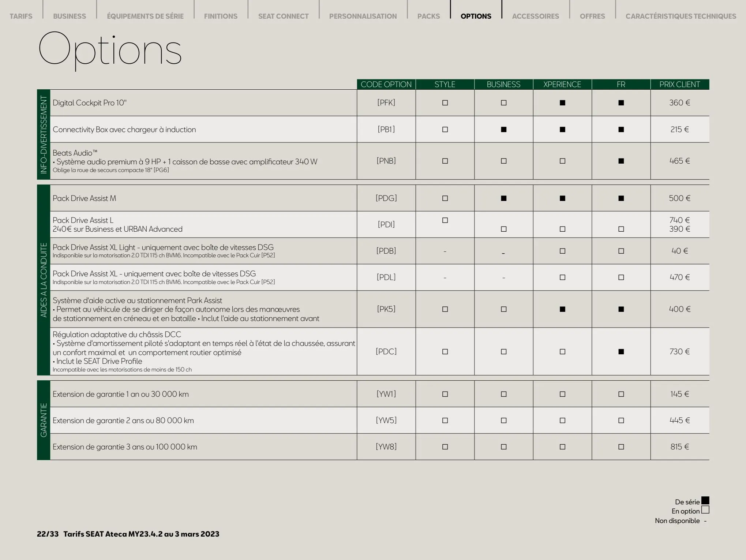
Task: Click the Business option box for Park Assist
Action: [x=504, y=309]
